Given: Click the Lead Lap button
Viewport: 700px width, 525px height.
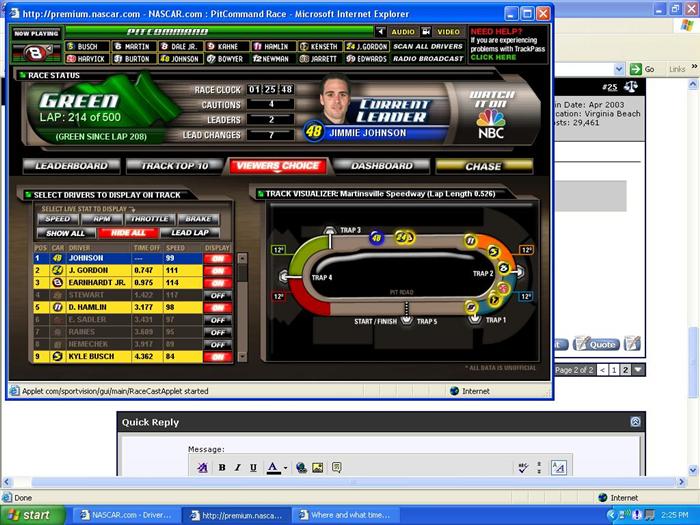Looking at the screenshot, I should pos(190,233).
